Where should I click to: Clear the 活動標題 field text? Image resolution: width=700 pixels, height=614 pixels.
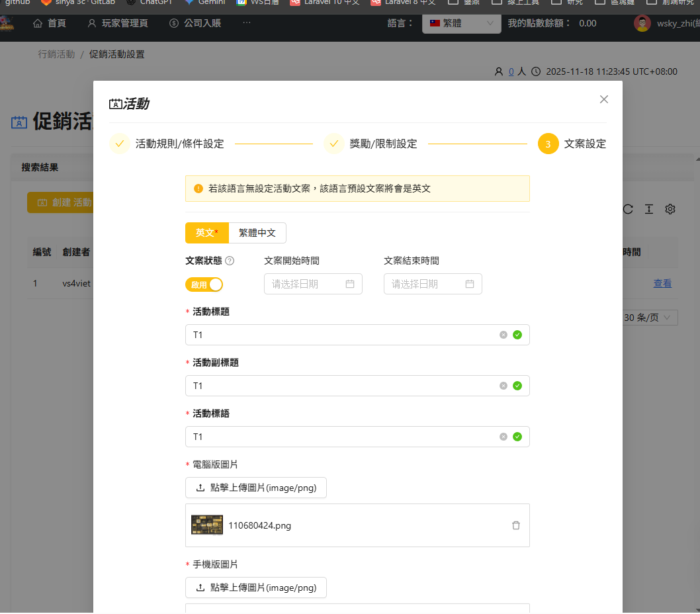pyautogui.click(x=503, y=335)
